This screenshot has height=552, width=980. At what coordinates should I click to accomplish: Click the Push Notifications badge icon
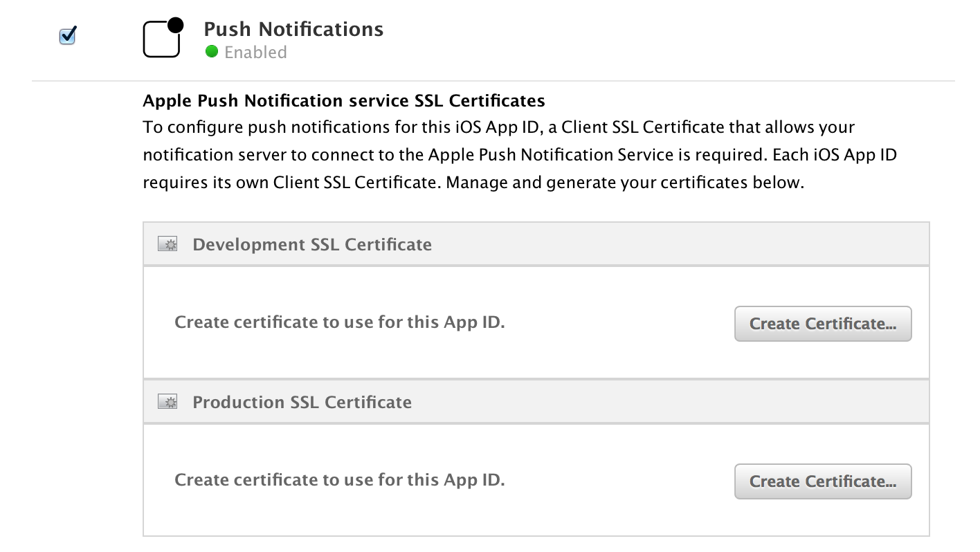coord(163,38)
